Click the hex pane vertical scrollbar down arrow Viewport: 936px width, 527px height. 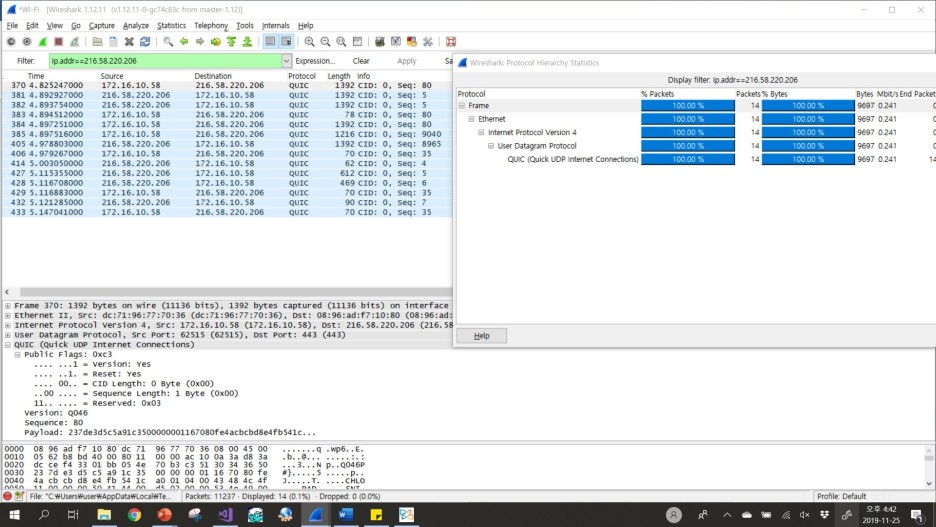point(929,484)
